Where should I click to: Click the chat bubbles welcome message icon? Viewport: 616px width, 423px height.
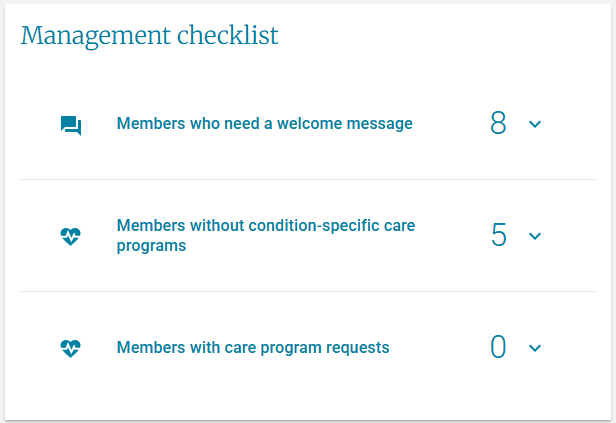[70, 125]
